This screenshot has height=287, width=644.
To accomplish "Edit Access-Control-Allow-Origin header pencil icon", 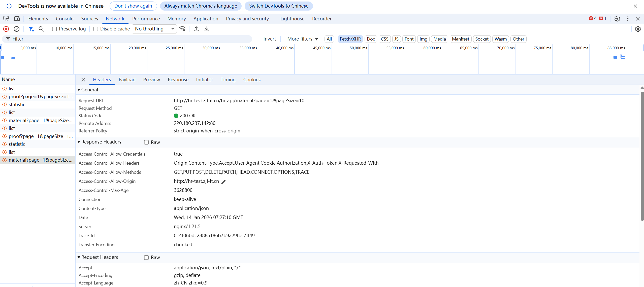I will click(223, 182).
